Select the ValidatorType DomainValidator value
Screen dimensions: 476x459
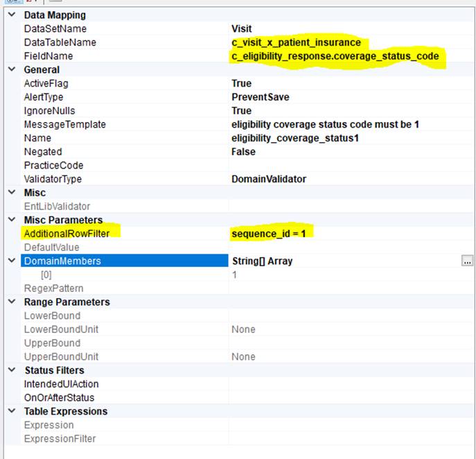tap(269, 179)
